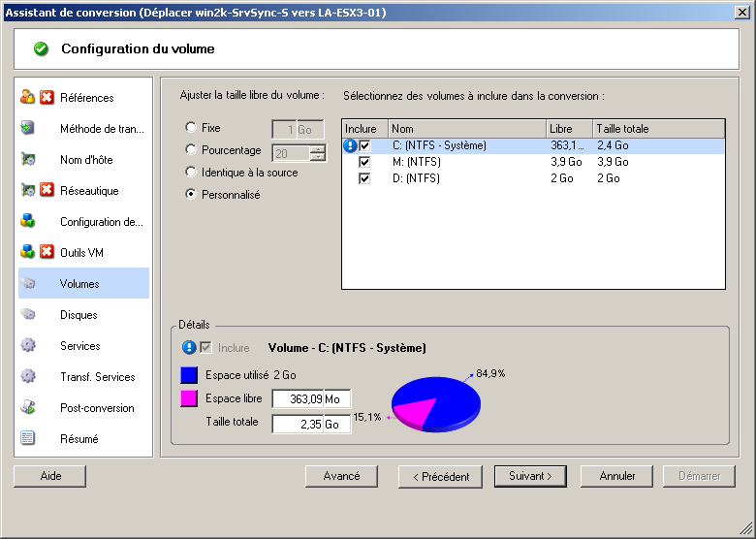Select the M: (NTFS) volume row
The image size is (756, 539).
533,162
